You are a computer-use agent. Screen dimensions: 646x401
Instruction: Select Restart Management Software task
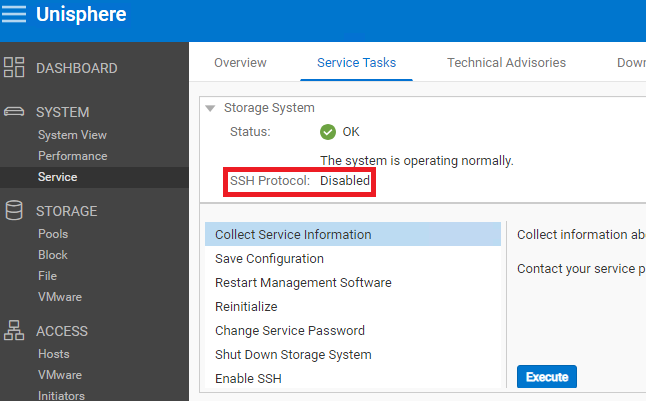click(x=303, y=283)
